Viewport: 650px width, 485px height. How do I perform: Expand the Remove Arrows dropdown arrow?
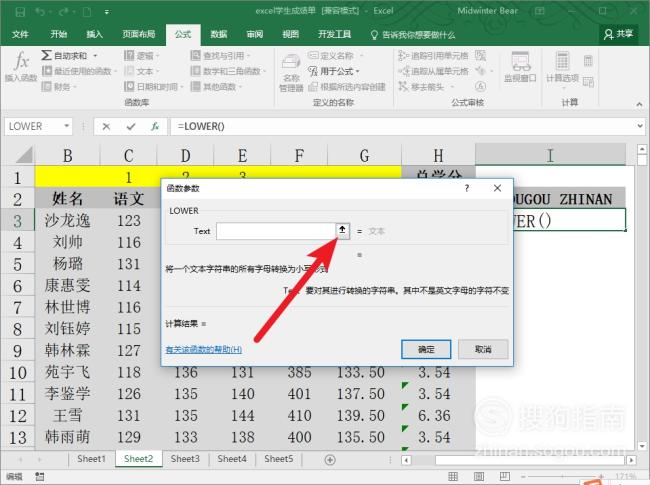coord(452,87)
